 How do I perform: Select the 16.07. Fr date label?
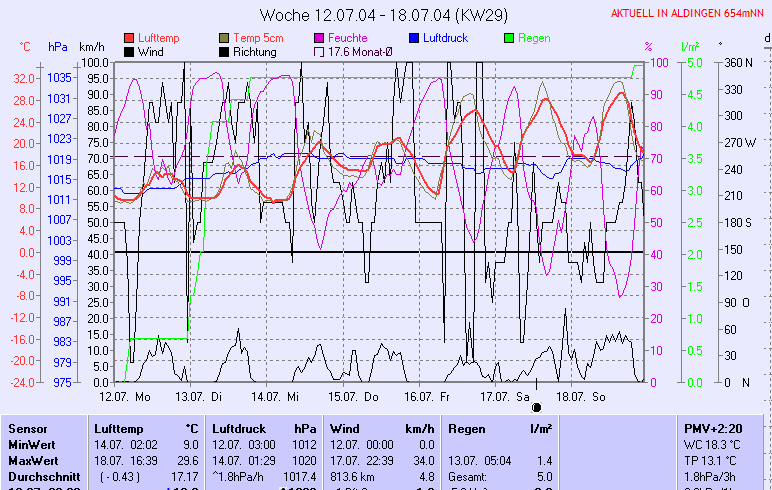(426, 396)
